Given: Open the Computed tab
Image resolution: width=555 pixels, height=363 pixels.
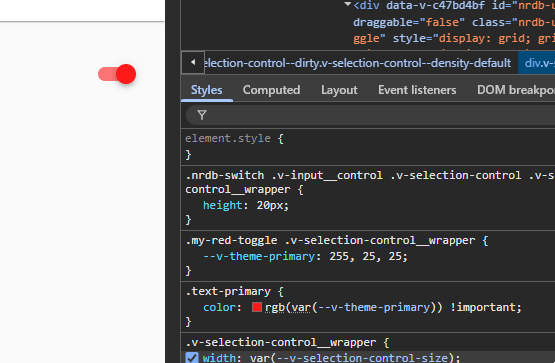Looking at the screenshot, I should coord(271,90).
